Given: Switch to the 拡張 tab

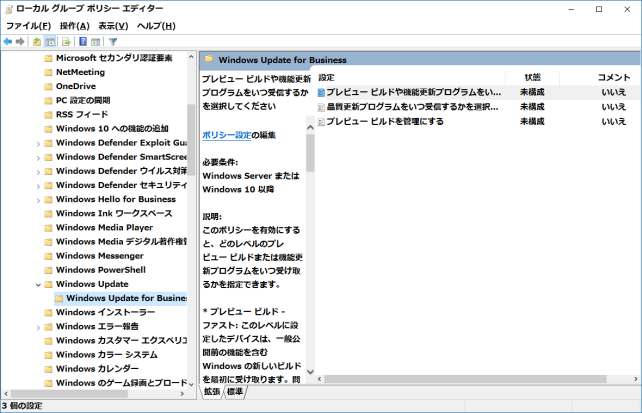Looking at the screenshot, I should (x=212, y=392).
